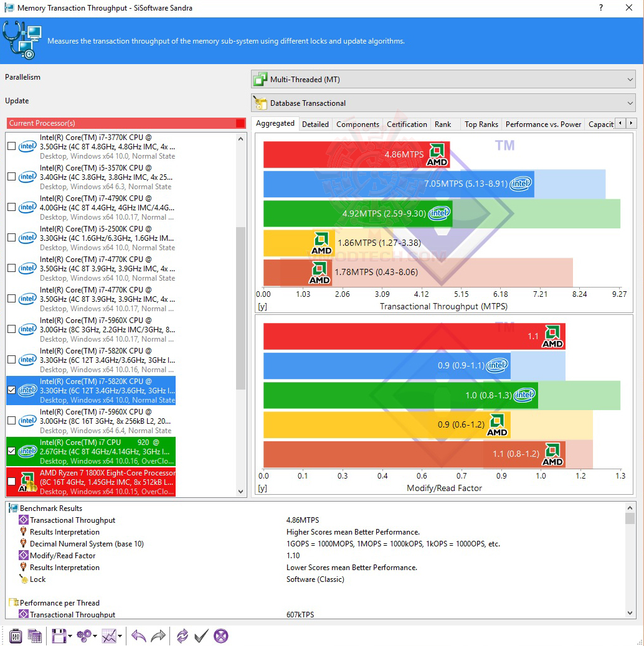Check the AMD Ryzen 7 1800X checkbox
The image size is (644, 646).
(x=12, y=481)
